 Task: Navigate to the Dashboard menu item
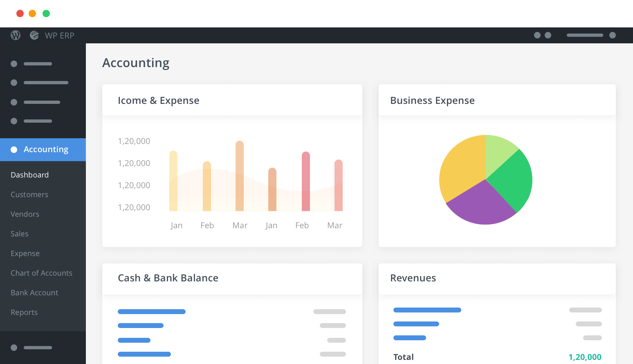[x=29, y=175]
